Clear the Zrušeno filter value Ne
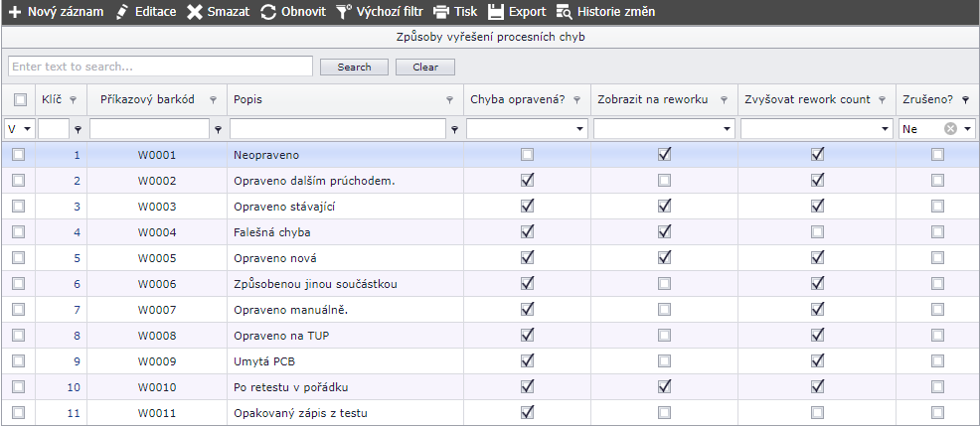 [950, 129]
